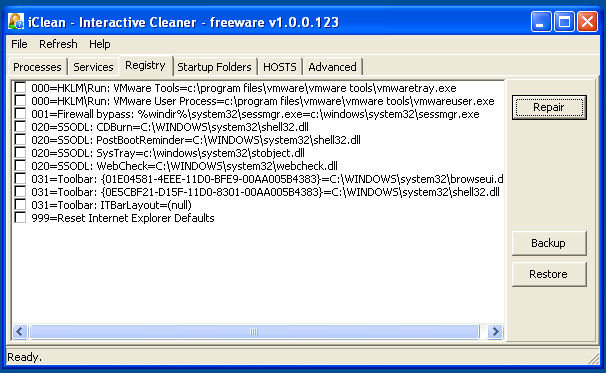Click the horizontal scrollbar thumb

pos(254,331)
